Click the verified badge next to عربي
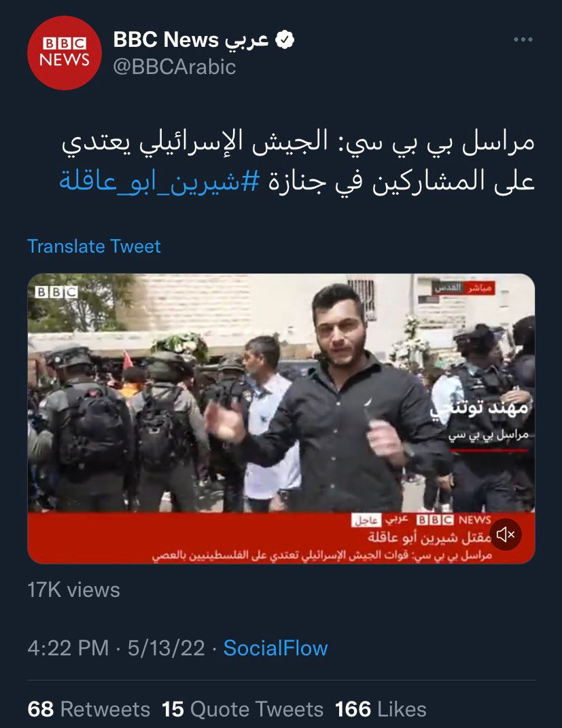The height and width of the screenshot is (728, 562). click(x=285, y=39)
